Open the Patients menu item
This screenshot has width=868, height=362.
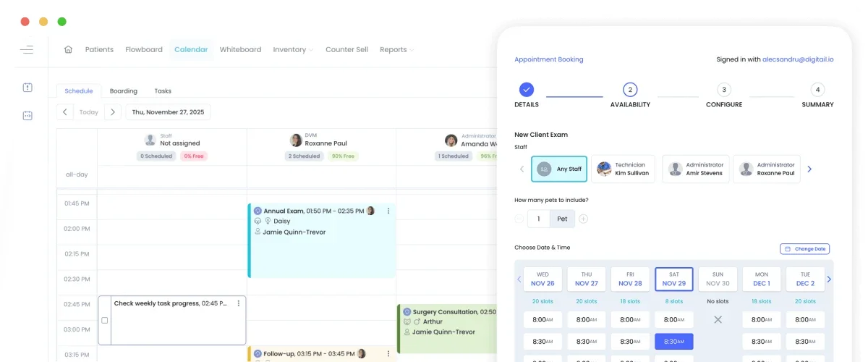[x=99, y=50]
